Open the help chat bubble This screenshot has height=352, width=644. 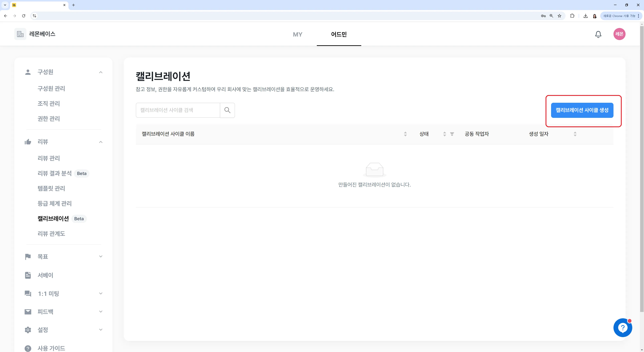click(623, 328)
